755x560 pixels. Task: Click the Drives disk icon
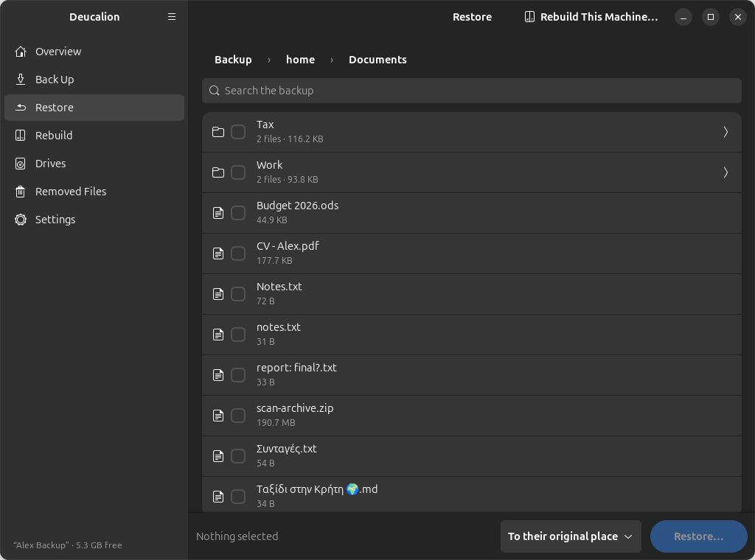[x=20, y=164]
